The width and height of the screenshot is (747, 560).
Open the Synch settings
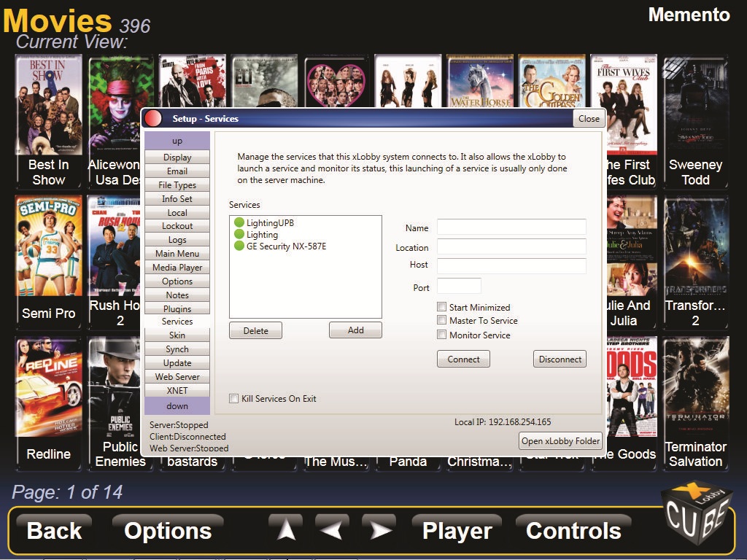click(177, 349)
